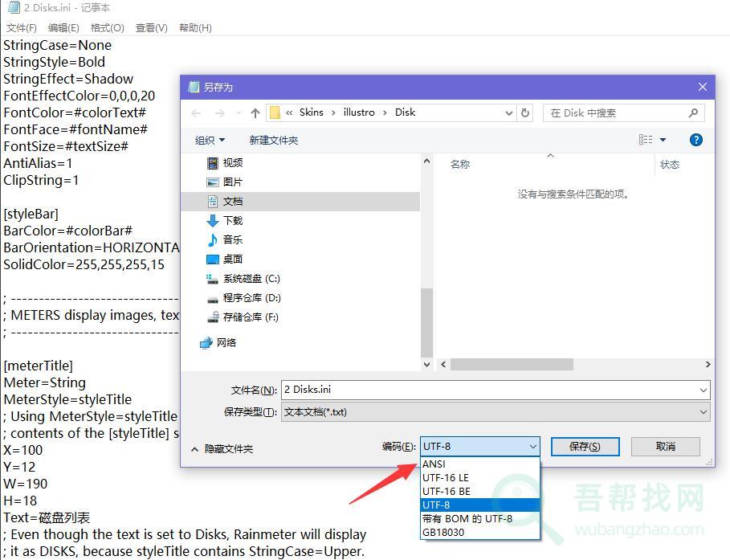Click the back navigation arrow

coord(197,113)
